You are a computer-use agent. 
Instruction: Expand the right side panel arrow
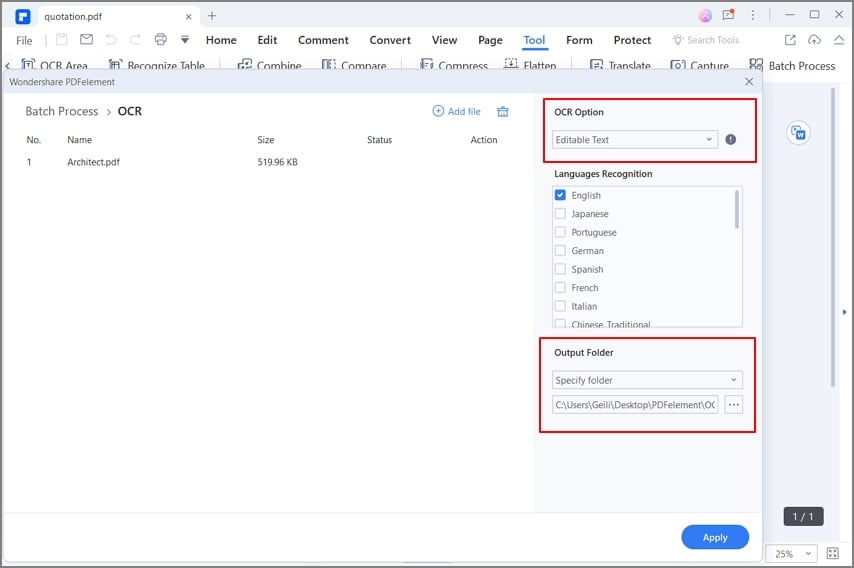pyautogui.click(x=845, y=312)
